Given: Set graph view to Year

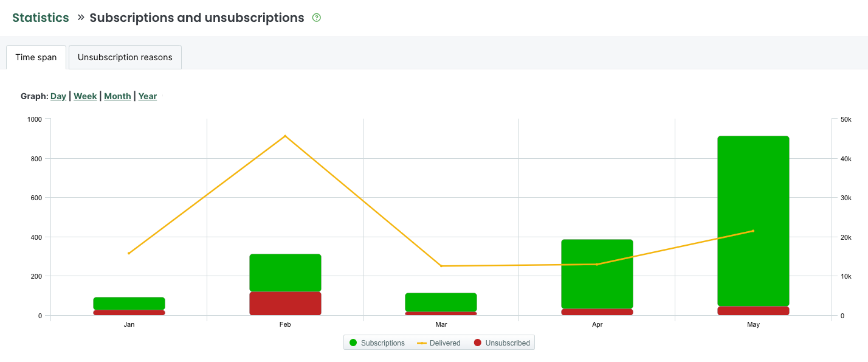Looking at the screenshot, I should coord(148,96).
